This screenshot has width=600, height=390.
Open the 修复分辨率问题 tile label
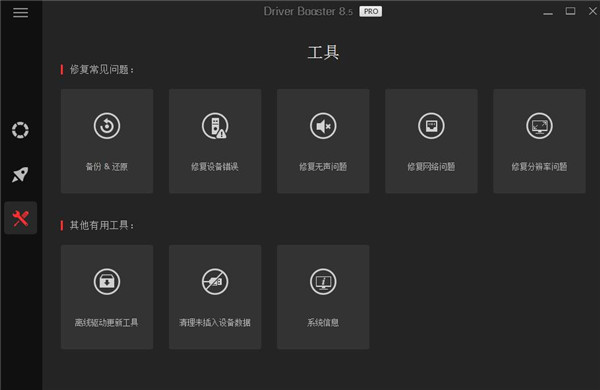coord(540,167)
